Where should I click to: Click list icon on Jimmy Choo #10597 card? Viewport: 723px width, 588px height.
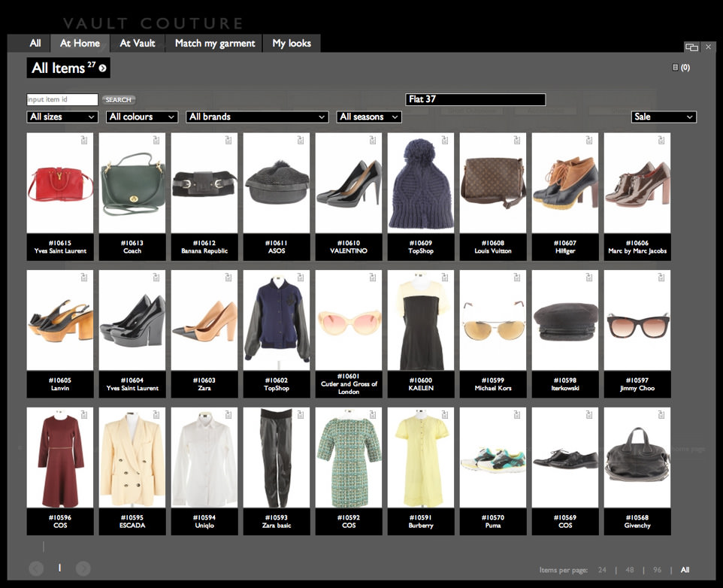(661, 277)
